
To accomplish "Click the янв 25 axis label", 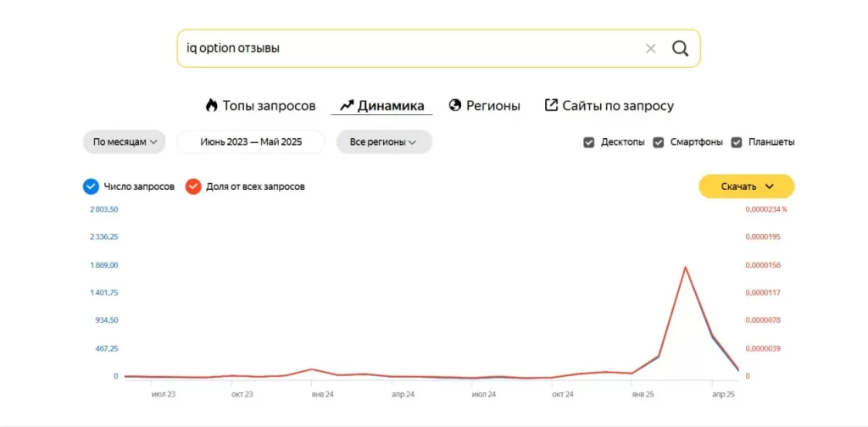I will click(x=643, y=394).
